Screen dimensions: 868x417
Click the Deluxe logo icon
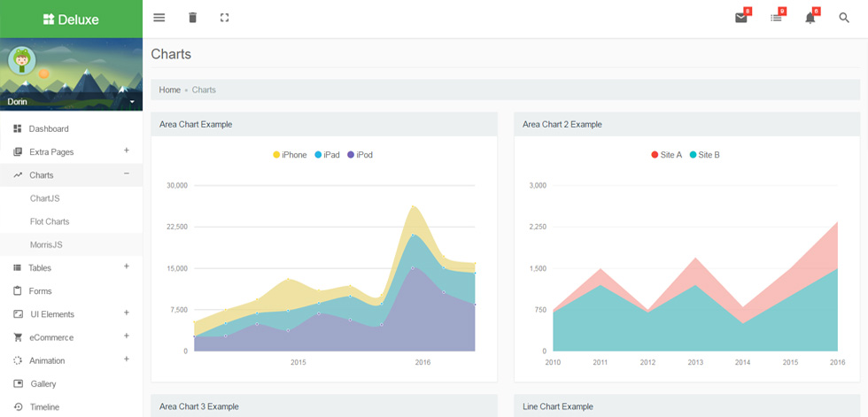pyautogui.click(x=49, y=19)
